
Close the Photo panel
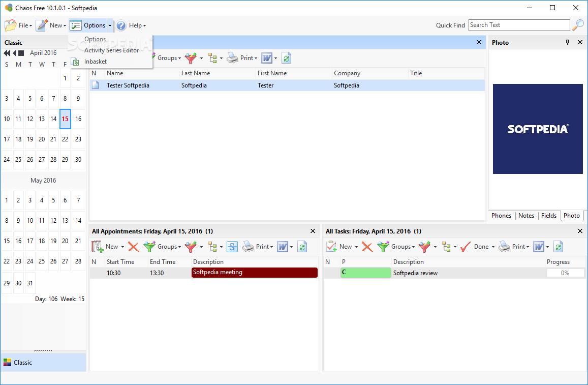click(580, 42)
